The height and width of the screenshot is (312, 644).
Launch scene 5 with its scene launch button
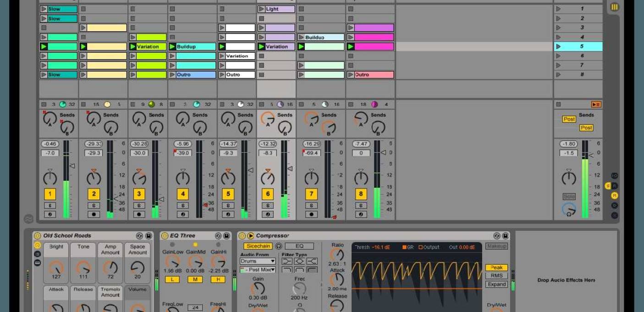pos(558,46)
